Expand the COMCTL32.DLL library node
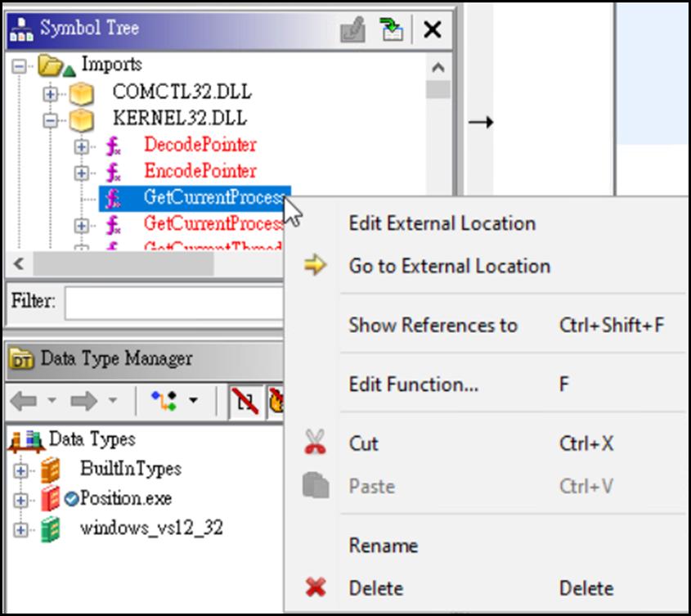This screenshot has height=616, width=691. tap(50, 94)
